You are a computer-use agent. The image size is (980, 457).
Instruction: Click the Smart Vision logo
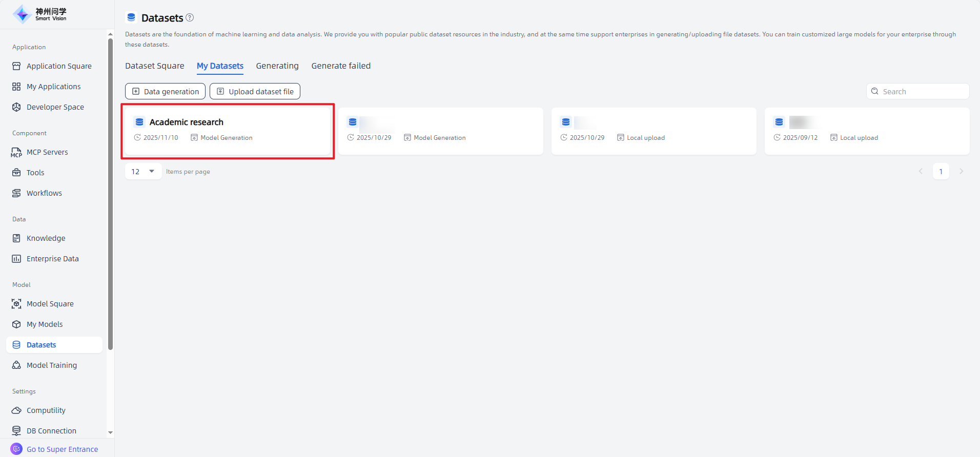point(40,14)
